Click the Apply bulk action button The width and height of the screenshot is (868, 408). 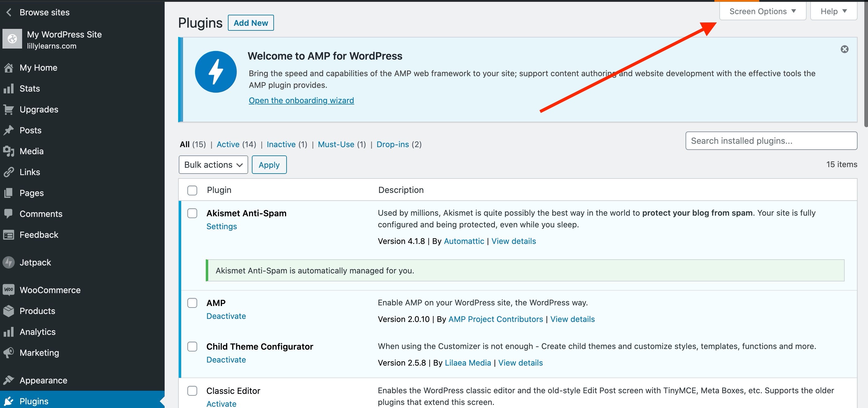[x=269, y=165]
